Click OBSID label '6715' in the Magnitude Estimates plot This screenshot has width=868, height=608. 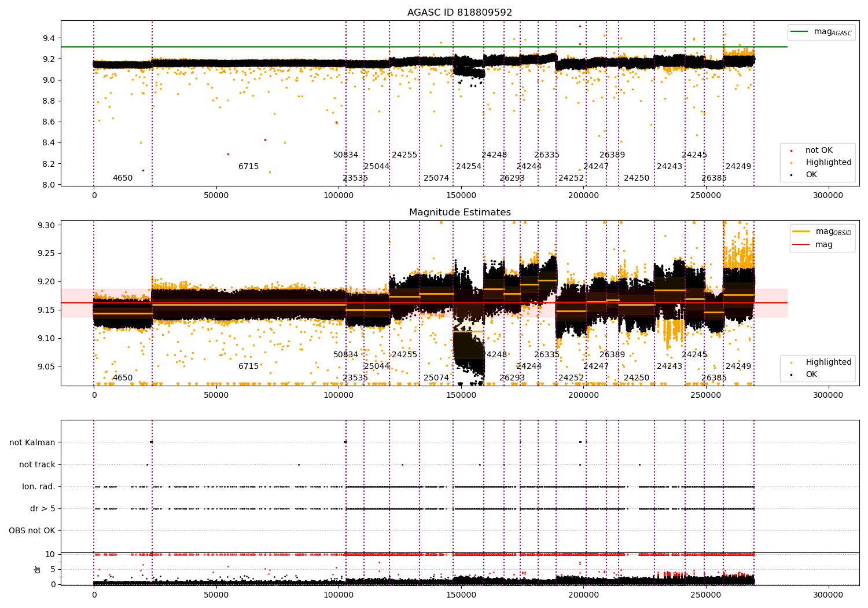[x=249, y=367]
